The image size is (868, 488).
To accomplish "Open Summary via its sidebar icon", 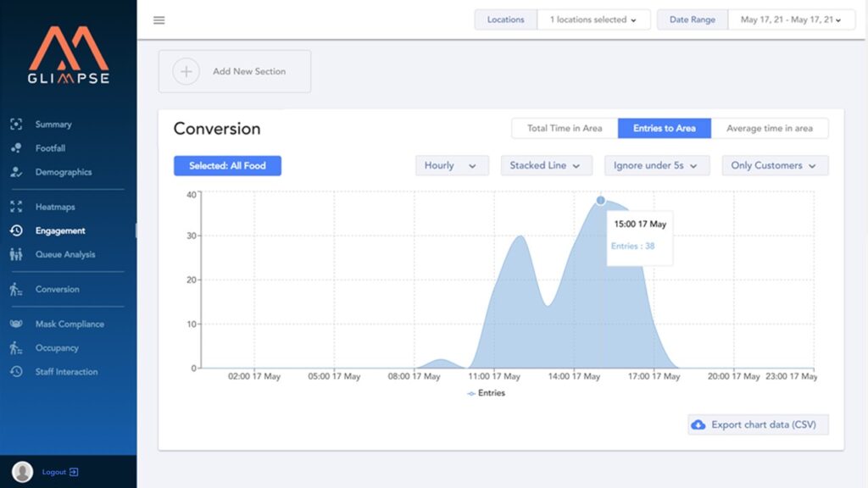I will click(x=16, y=125).
